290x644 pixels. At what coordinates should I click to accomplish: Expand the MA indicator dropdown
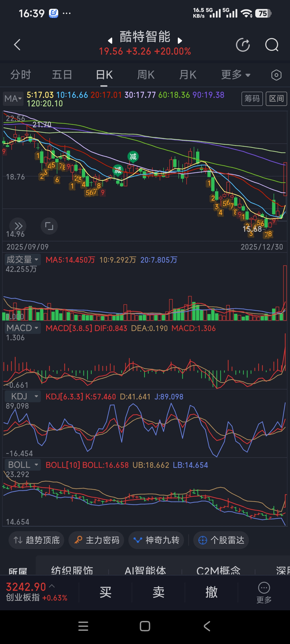(13, 99)
